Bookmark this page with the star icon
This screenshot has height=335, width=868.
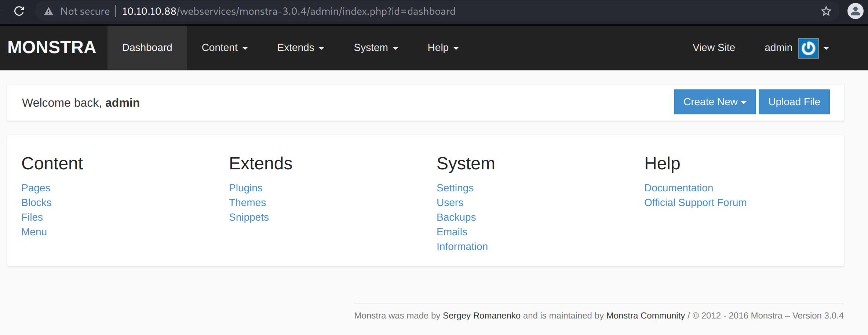826,11
